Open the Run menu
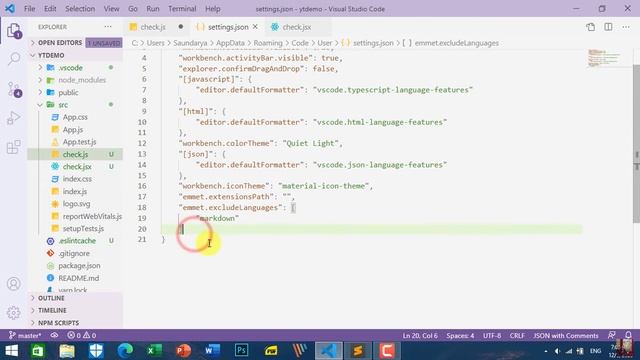This screenshot has height=360, width=640. [x=153, y=9]
